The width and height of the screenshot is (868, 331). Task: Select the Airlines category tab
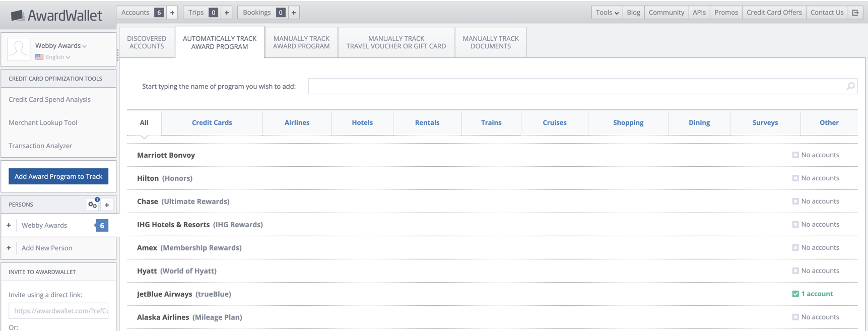pos(297,122)
